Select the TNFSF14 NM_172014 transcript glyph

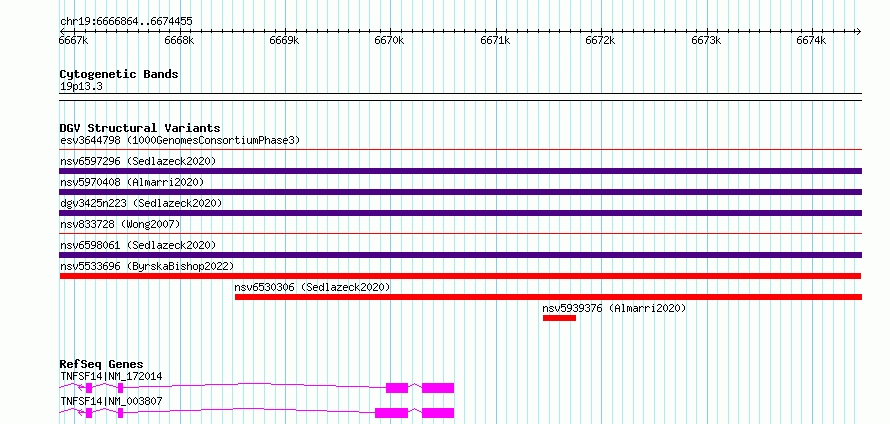click(257, 388)
